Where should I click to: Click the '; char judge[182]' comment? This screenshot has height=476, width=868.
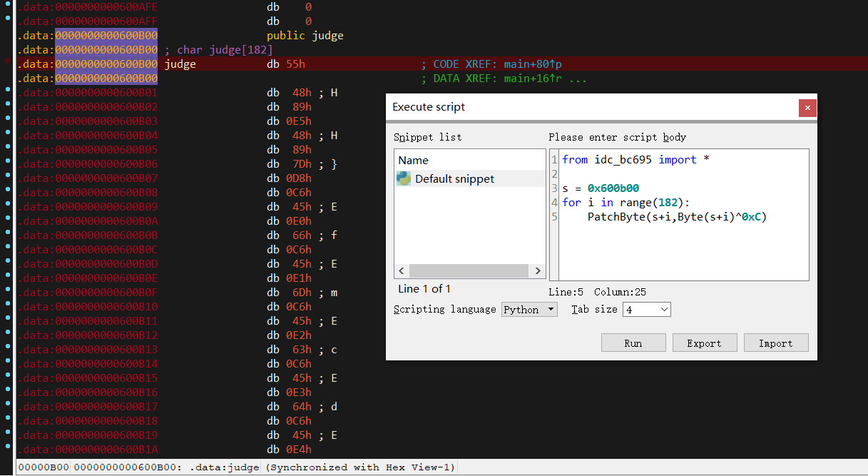[x=219, y=49]
